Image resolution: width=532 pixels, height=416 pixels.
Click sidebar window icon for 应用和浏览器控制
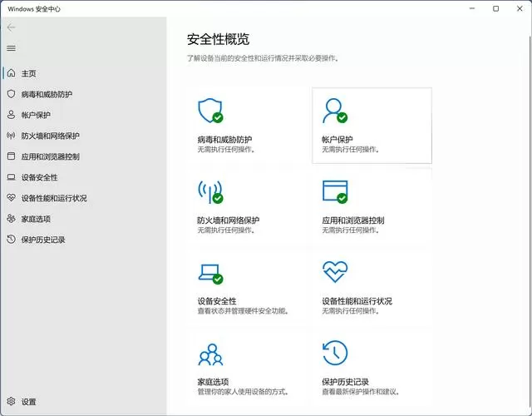click(11, 156)
